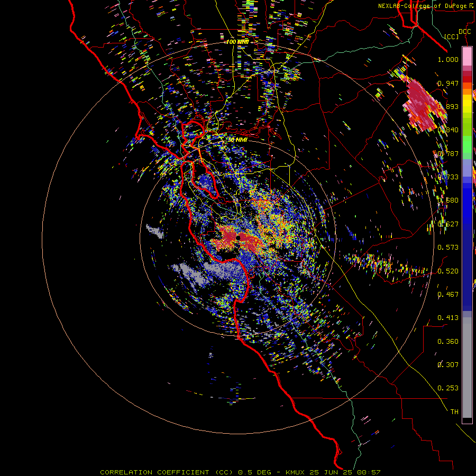Image resolution: width=476 pixels, height=476 pixels.
Task: Select the 0.787 scale value
Action: [448, 153]
